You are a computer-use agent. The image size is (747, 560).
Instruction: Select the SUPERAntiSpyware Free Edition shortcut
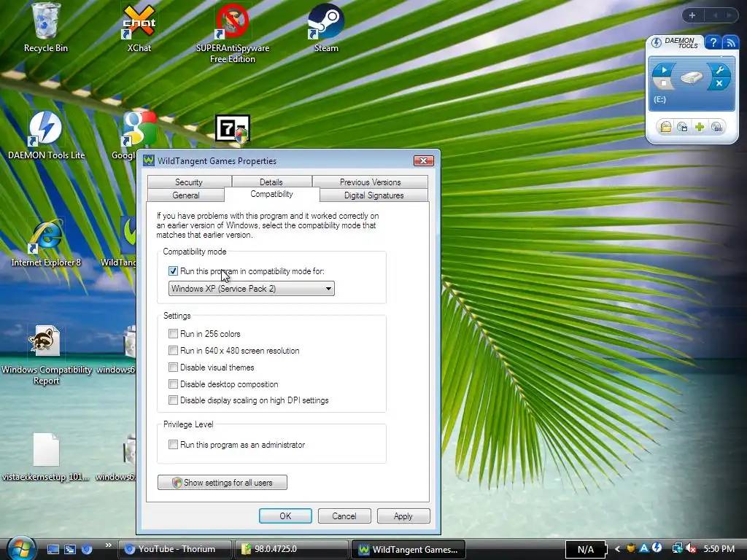[x=233, y=34]
